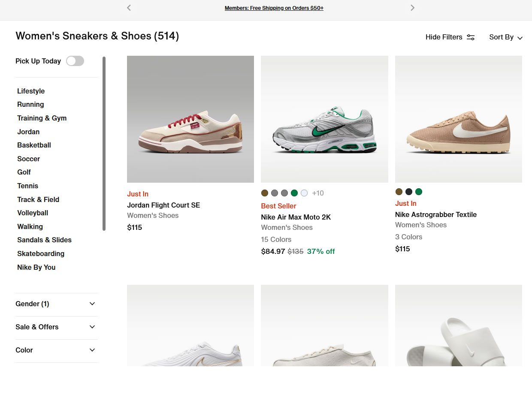Choose black swatch for Astrograbber Textile

point(409,192)
